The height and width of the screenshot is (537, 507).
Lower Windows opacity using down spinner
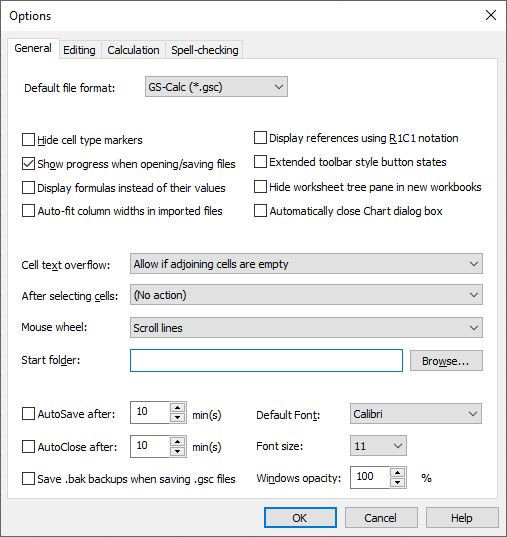point(397,482)
